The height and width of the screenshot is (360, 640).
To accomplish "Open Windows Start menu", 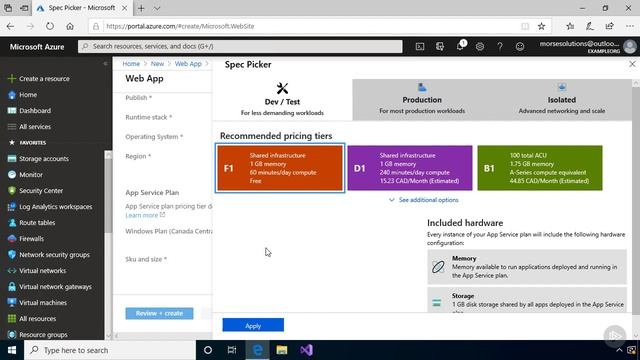I will coord(12,350).
